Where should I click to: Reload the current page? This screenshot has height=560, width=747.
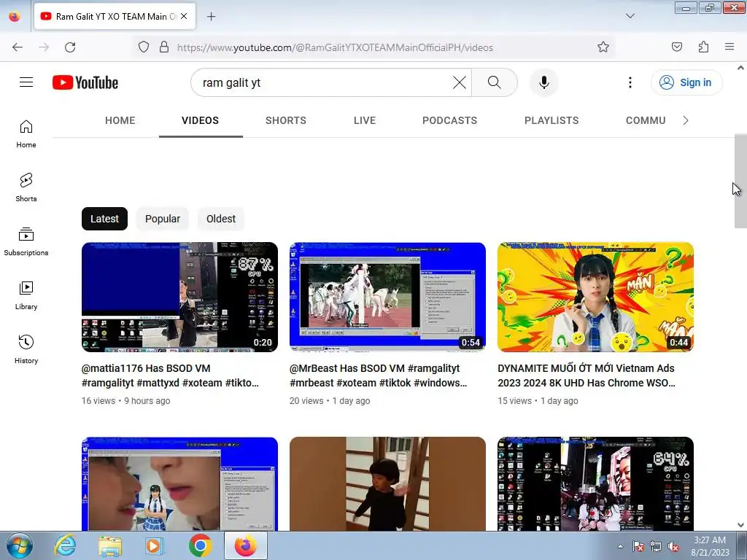coord(70,47)
